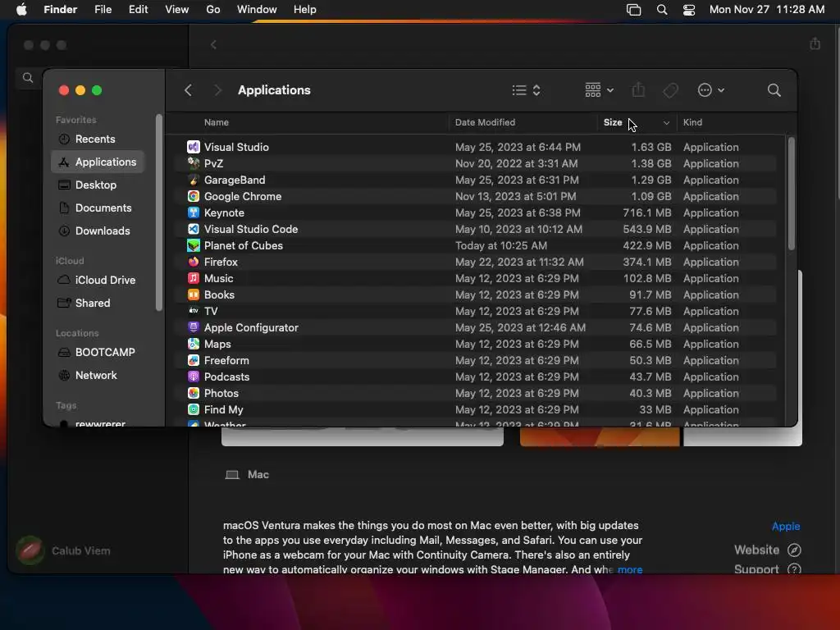This screenshot has height=630, width=840.
Task: Go back with the Finder back arrow
Action: point(188,90)
